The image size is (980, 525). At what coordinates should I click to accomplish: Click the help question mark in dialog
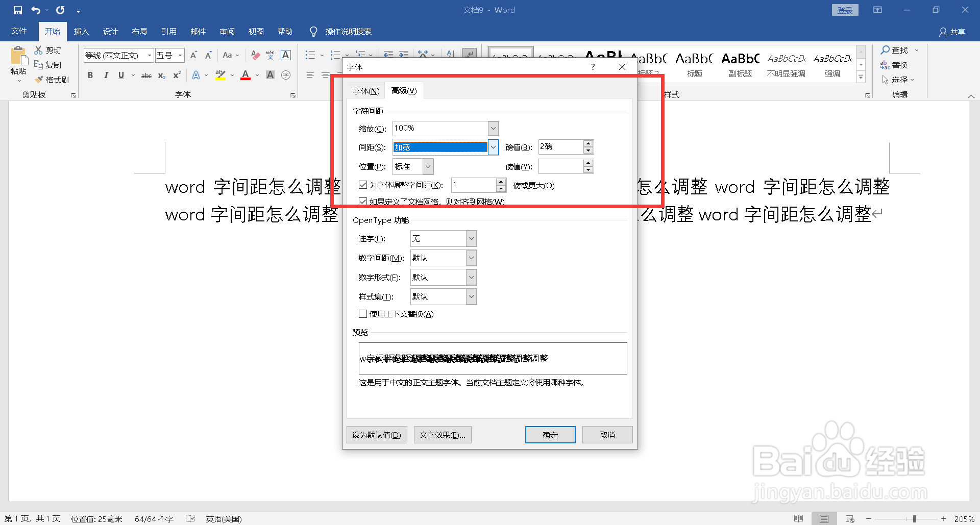click(593, 67)
